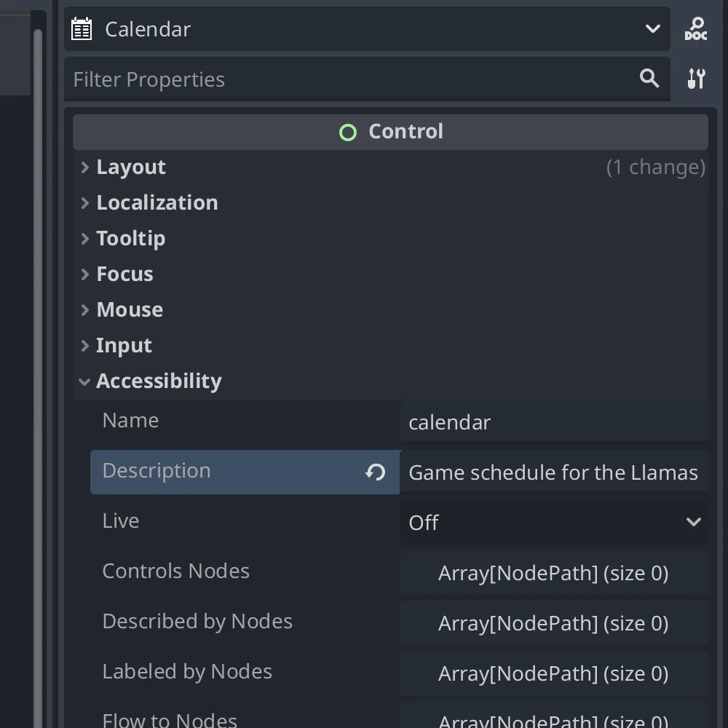
Task: Click the Calendar node icon in the selector
Action: [x=81, y=28]
